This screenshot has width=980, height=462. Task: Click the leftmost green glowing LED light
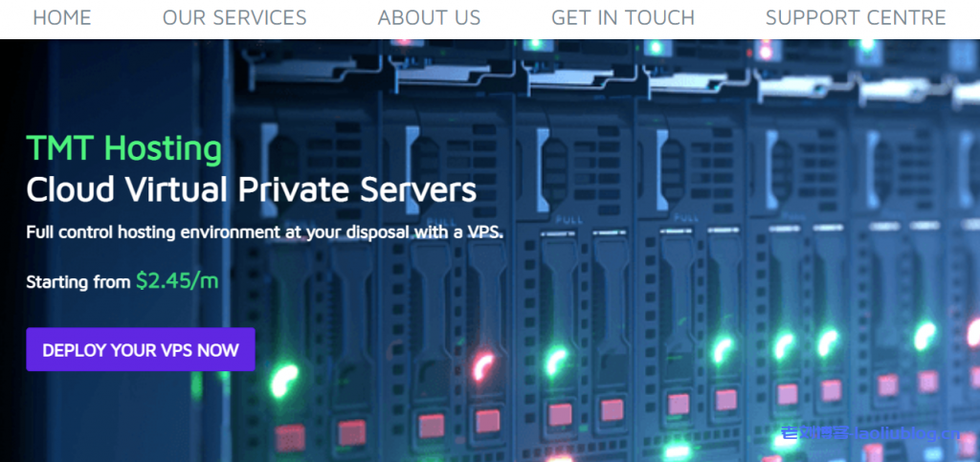pos(283,380)
